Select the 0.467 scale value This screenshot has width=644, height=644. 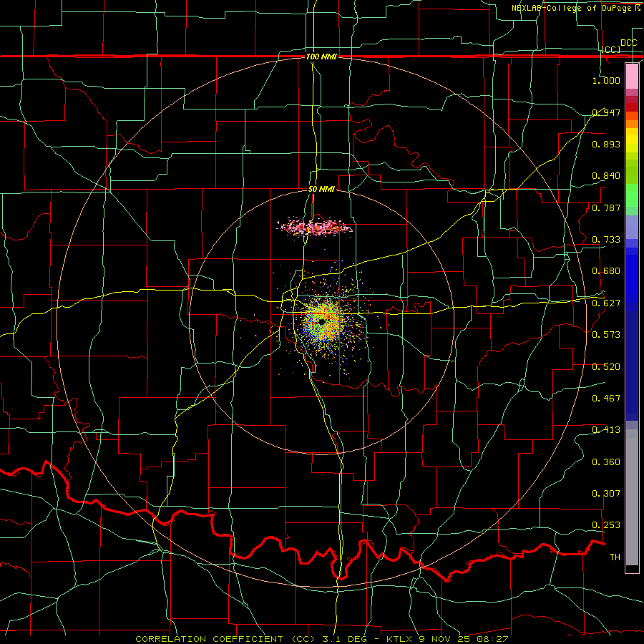point(606,399)
